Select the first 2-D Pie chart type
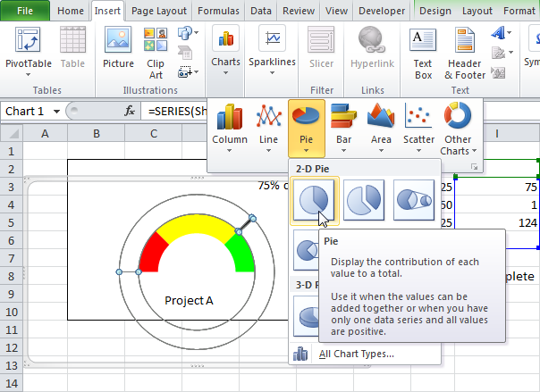Screen dimensions: 540x392 click(x=314, y=199)
